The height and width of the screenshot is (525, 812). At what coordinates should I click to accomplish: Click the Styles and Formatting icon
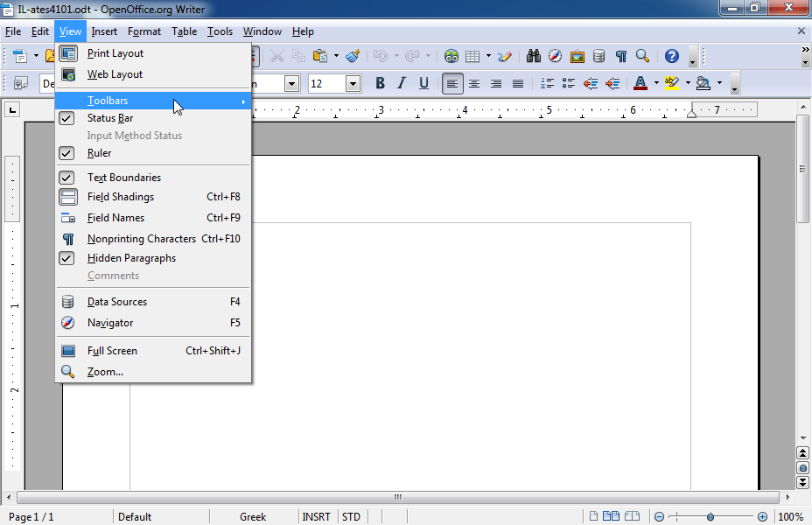(21, 83)
